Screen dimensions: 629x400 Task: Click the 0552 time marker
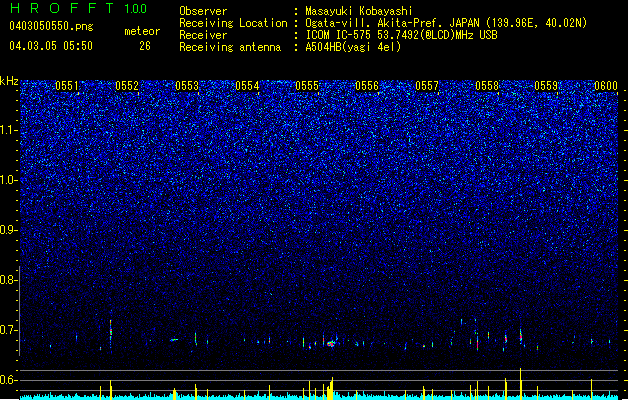click(127, 86)
